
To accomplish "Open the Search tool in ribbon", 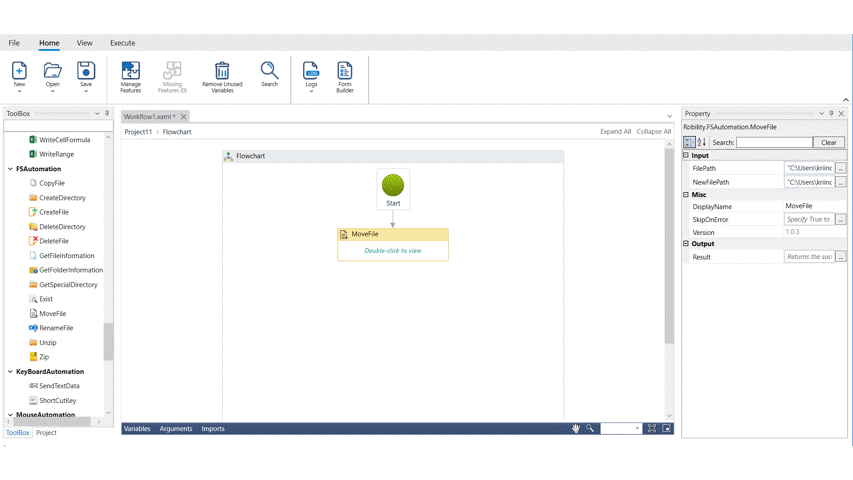I will pyautogui.click(x=269, y=71).
